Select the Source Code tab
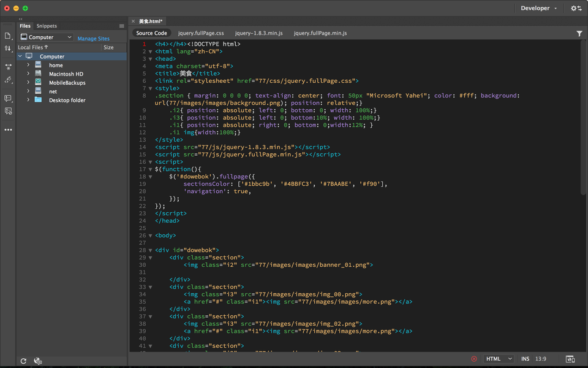588x368 pixels. pos(151,33)
